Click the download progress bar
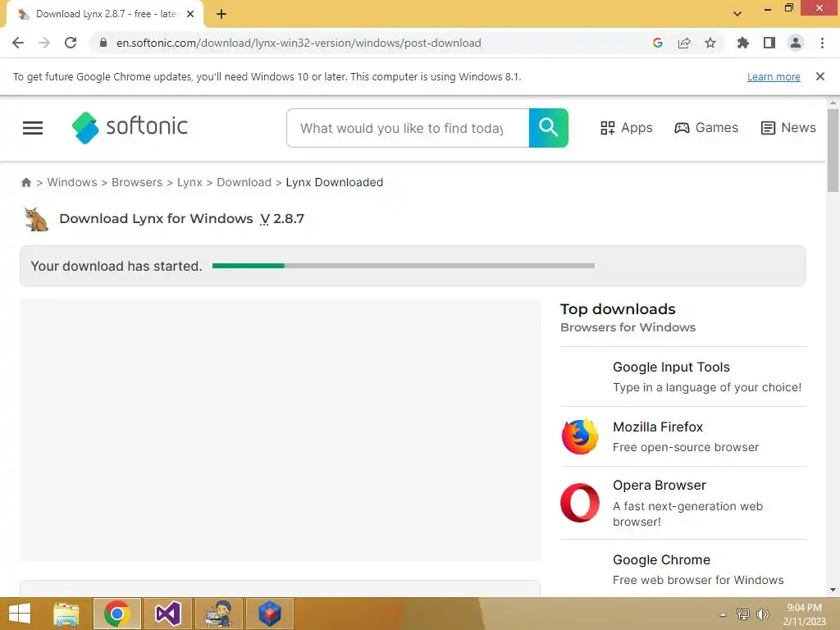This screenshot has height=630, width=840. [x=404, y=266]
